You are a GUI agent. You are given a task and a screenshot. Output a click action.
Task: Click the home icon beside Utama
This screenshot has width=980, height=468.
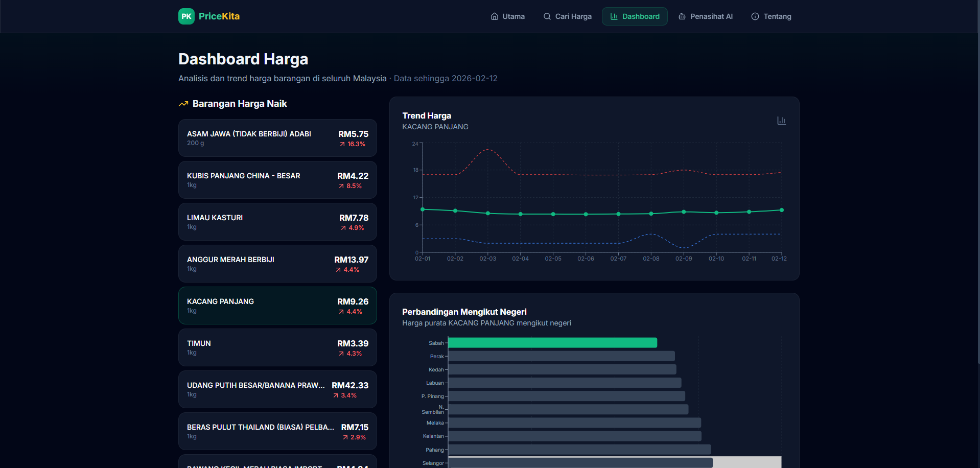[494, 16]
